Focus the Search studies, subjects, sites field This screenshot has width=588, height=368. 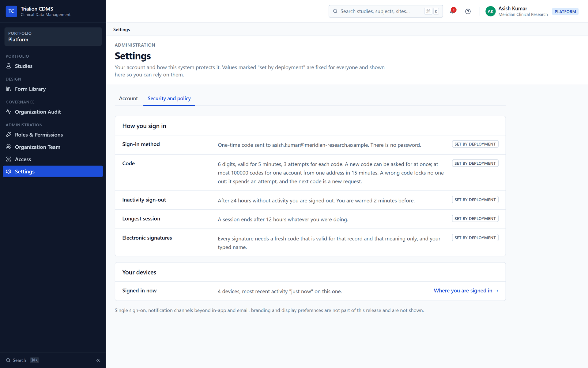click(x=386, y=11)
